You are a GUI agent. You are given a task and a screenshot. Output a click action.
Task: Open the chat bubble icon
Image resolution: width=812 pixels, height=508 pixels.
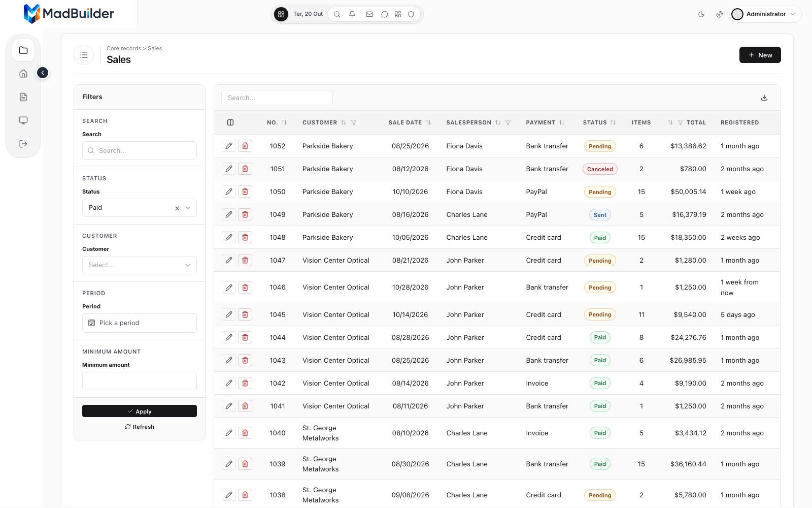click(x=385, y=14)
